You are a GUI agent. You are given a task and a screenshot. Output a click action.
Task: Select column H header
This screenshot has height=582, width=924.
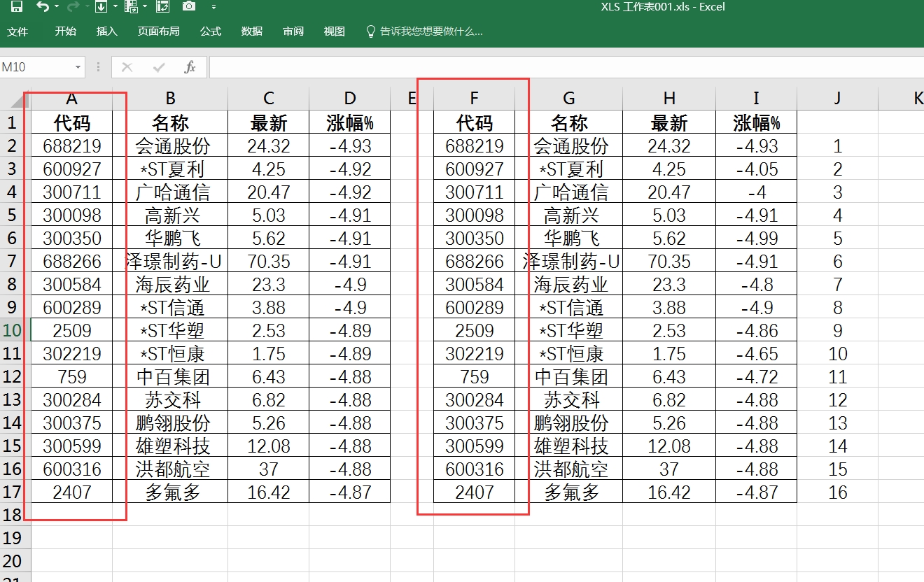pyautogui.click(x=669, y=99)
